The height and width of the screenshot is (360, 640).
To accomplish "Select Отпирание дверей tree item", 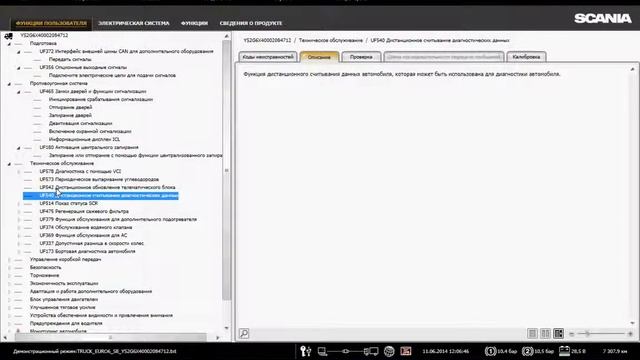I will pos(70,107).
